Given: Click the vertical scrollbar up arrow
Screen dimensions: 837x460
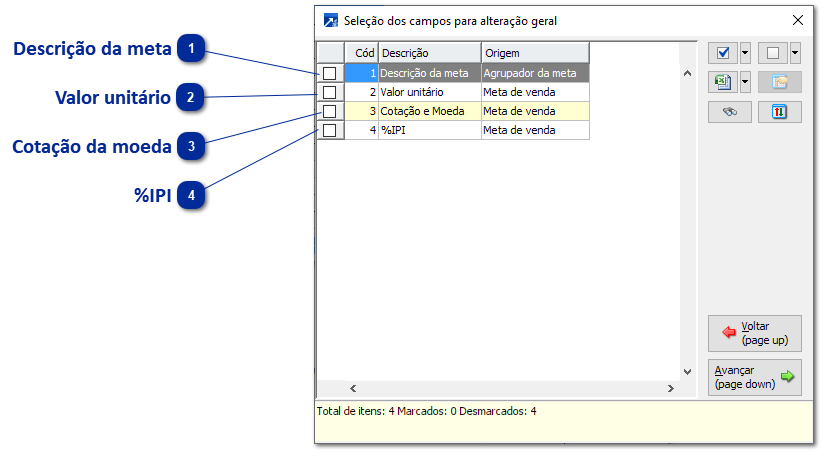Looking at the screenshot, I should (688, 73).
